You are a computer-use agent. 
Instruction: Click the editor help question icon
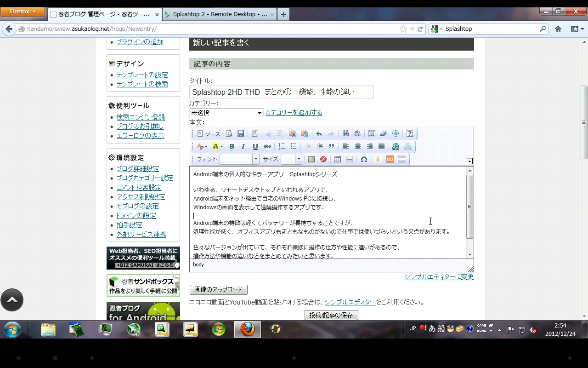410,134
